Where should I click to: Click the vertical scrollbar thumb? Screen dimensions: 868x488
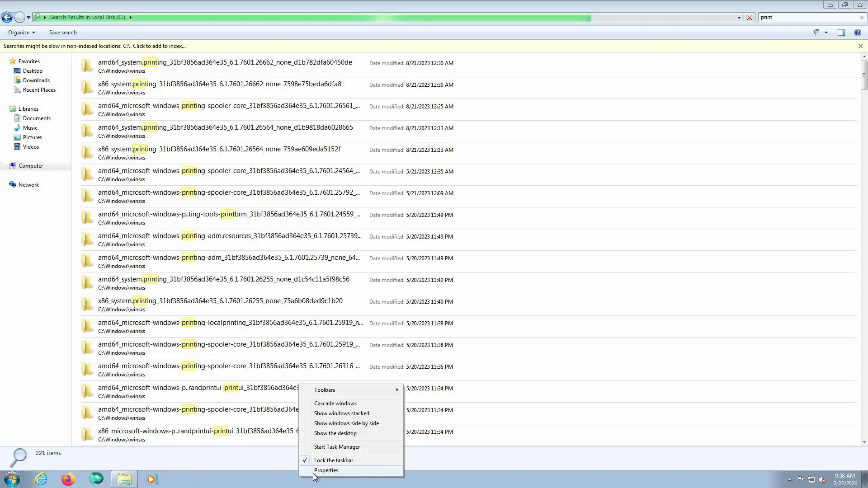tap(864, 75)
